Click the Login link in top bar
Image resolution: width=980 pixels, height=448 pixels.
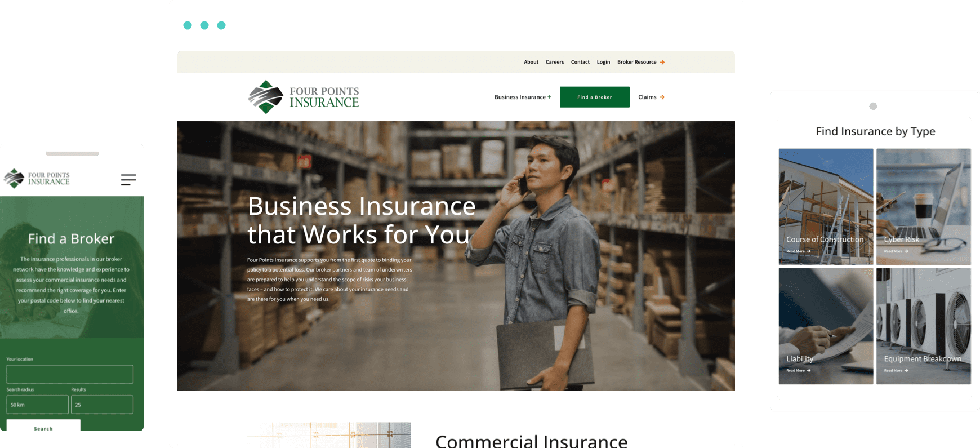tap(603, 62)
